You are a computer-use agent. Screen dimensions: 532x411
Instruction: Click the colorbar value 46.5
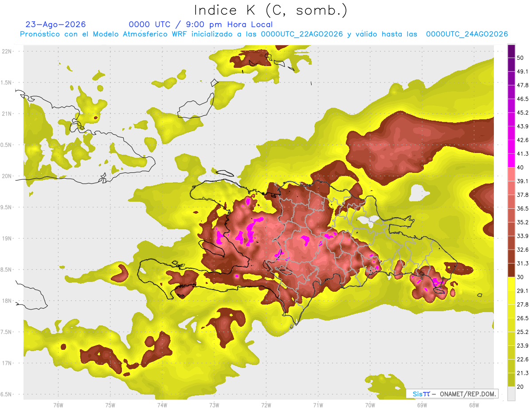[522, 99]
